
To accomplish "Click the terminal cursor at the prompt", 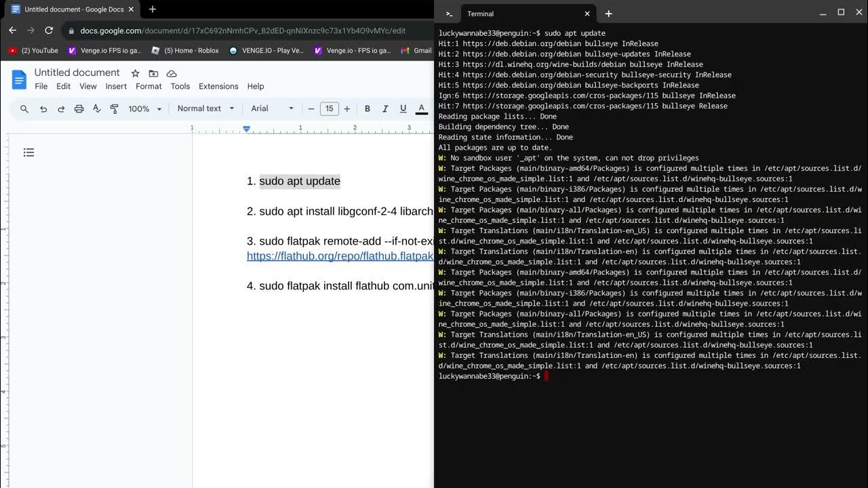I will (546, 376).
